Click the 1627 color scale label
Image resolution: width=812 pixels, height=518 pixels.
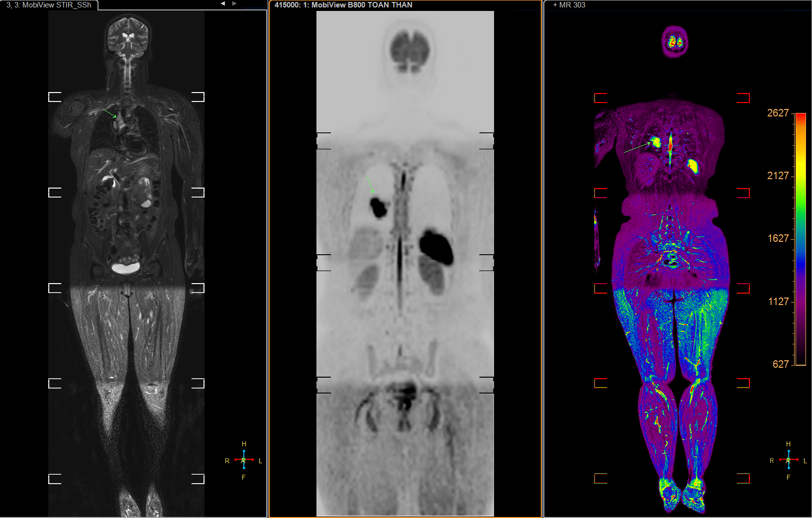pyautogui.click(x=778, y=238)
